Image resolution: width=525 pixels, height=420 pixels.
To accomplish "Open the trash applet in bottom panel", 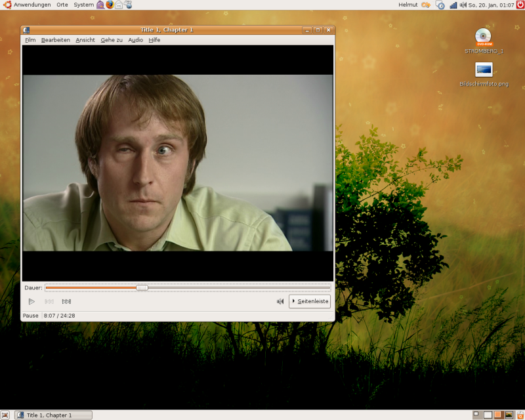I will pyautogui.click(x=520, y=415).
